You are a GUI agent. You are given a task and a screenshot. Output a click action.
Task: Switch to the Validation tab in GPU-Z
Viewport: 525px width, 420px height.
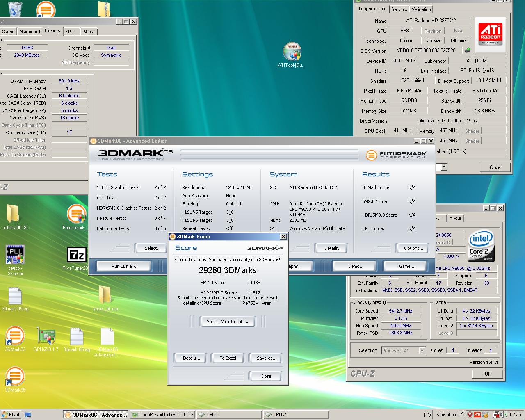click(421, 9)
